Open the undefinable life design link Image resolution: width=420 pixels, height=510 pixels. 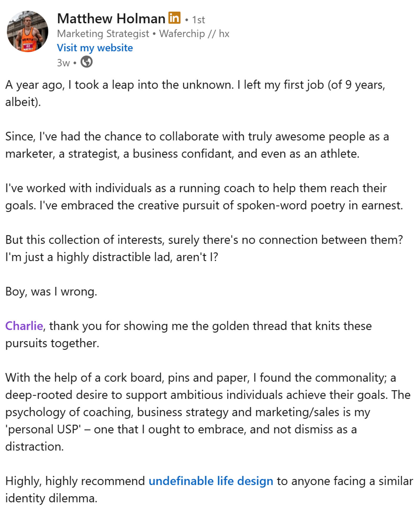[x=211, y=481]
